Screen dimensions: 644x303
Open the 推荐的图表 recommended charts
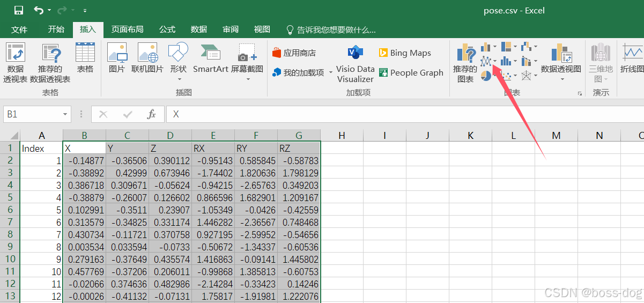[465, 63]
